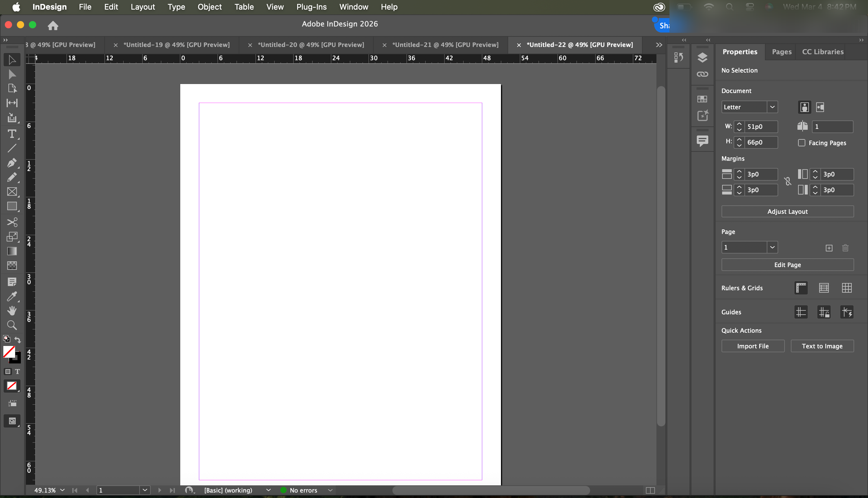868x498 pixels.
Task: Select the Gradient Swatch tool
Action: (x=12, y=251)
